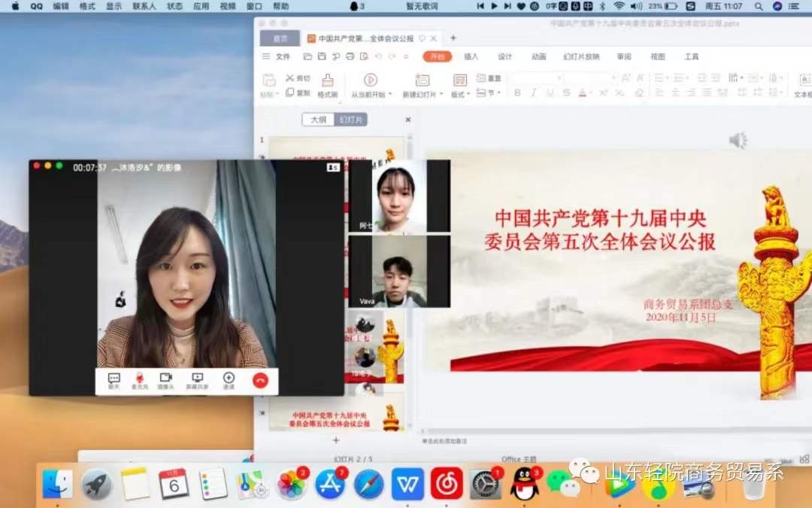This screenshot has height=508, width=812.
Task: Open the 粘贴 paste dropdown
Action: (x=269, y=94)
